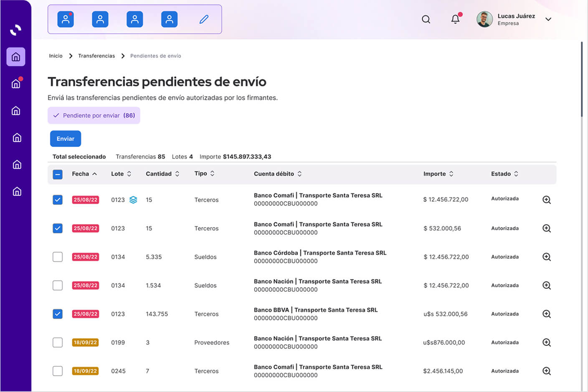This screenshot has height=392, width=588.
Task: Select the user icon with red notification dot
Action: coord(66,19)
